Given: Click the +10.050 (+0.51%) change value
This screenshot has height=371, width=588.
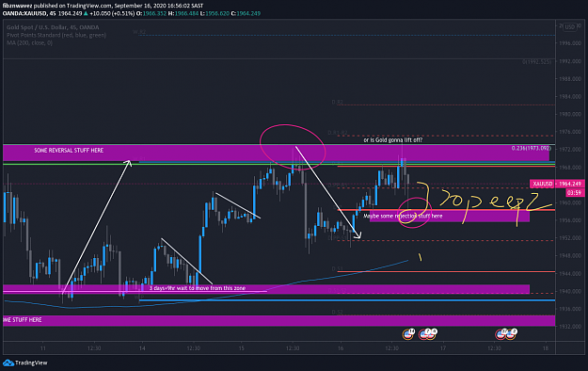Looking at the screenshot, I should coord(112,13).
